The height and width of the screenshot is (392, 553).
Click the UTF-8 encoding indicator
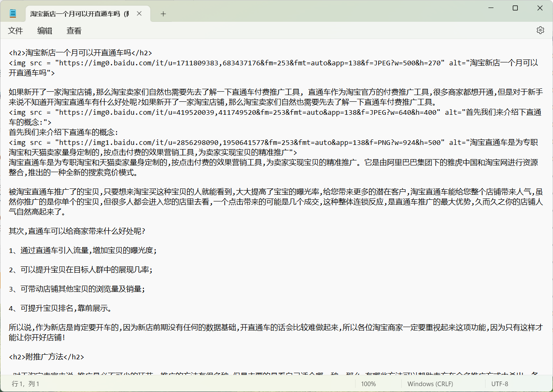(x=500, y=384)
